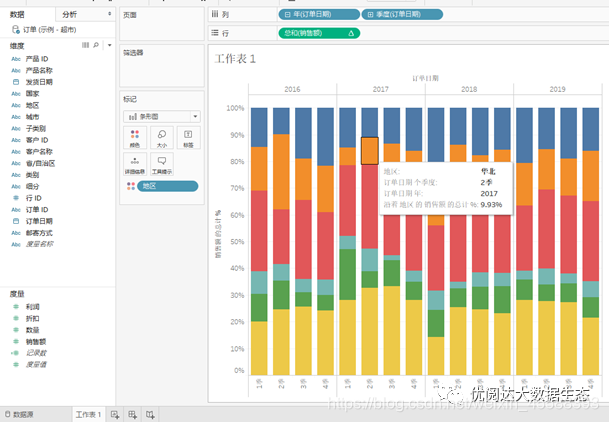This screenshot has width=609, height=422.
Task: Click the color dots icon beside the 地区 pill
Action: [131, 186]
